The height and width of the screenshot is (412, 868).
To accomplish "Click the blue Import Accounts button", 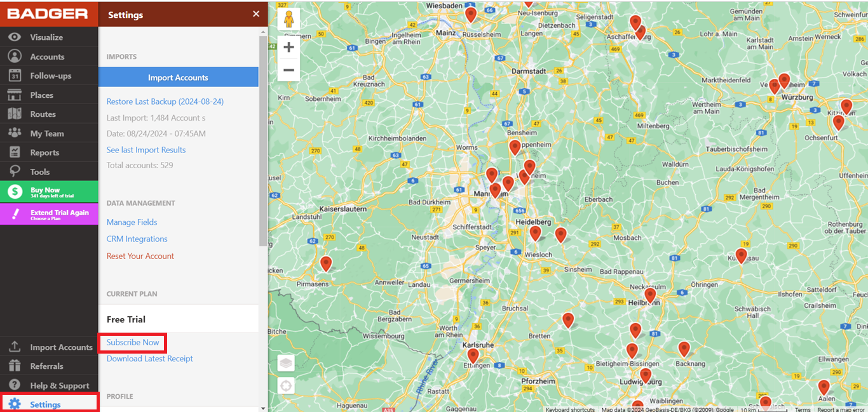I will click(178, 77).
